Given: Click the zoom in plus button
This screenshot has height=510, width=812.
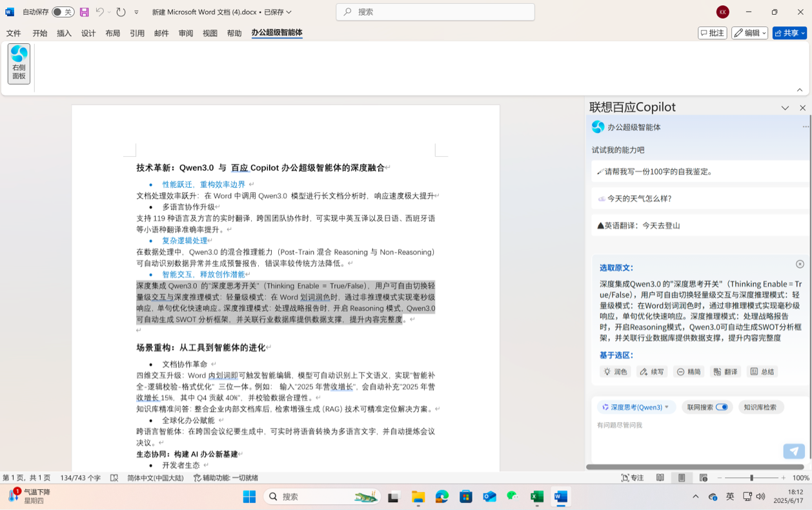Looking at the screenshot, I should [x=783, y=478].
